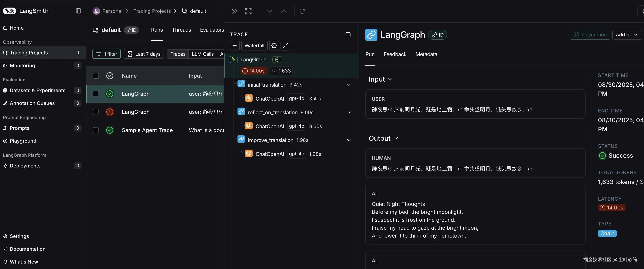
Task: Select the Sample Agent Trace row name
Action: [x=147, y=130]
